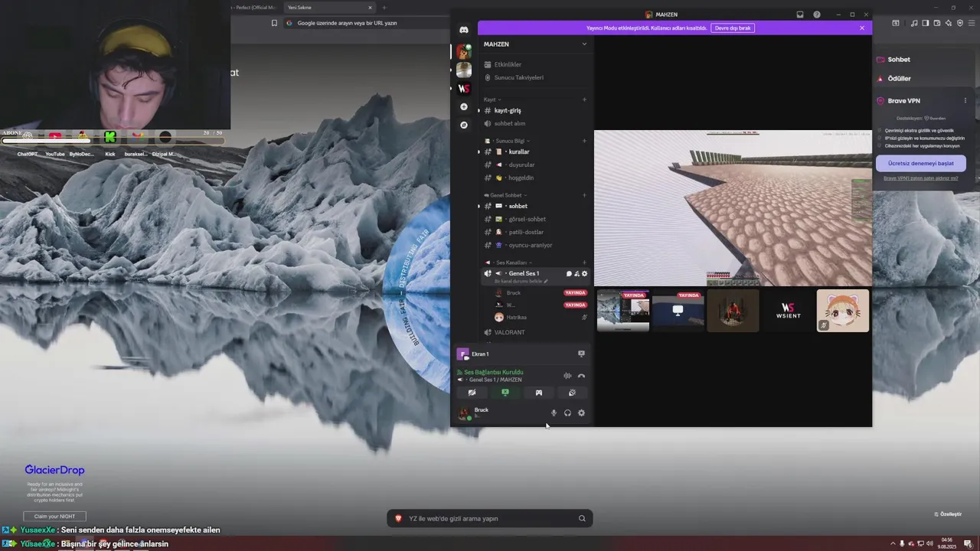This screenshot has width=980, height=551.
Task: Add channel to Ses Kanalları category
Action: coord(584,262)
